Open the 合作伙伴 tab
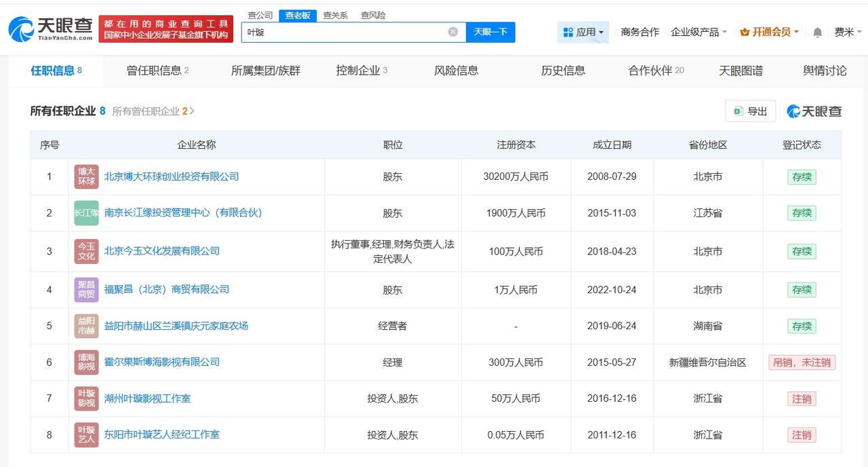This screenshot has width=868, height=467. 651,70
